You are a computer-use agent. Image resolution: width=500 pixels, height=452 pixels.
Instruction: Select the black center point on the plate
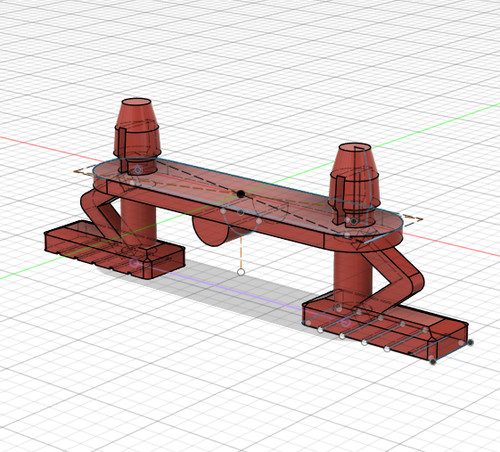coord(241,194)
